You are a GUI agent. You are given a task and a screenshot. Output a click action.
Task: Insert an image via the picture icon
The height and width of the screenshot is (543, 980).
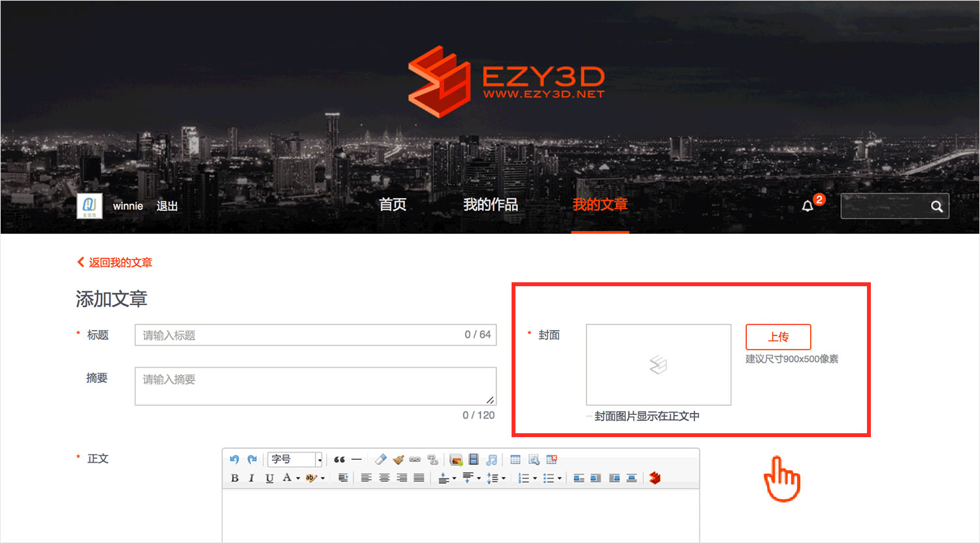(456, 460)
